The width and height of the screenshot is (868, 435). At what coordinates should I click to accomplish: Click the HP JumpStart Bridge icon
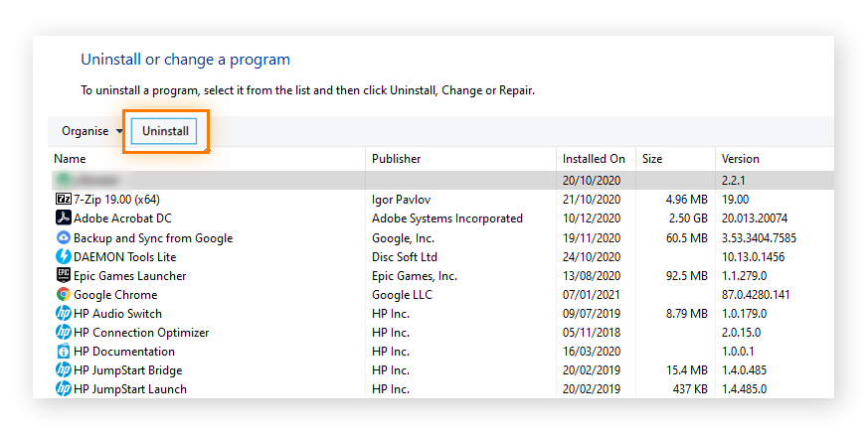click(x=63, y=370)
